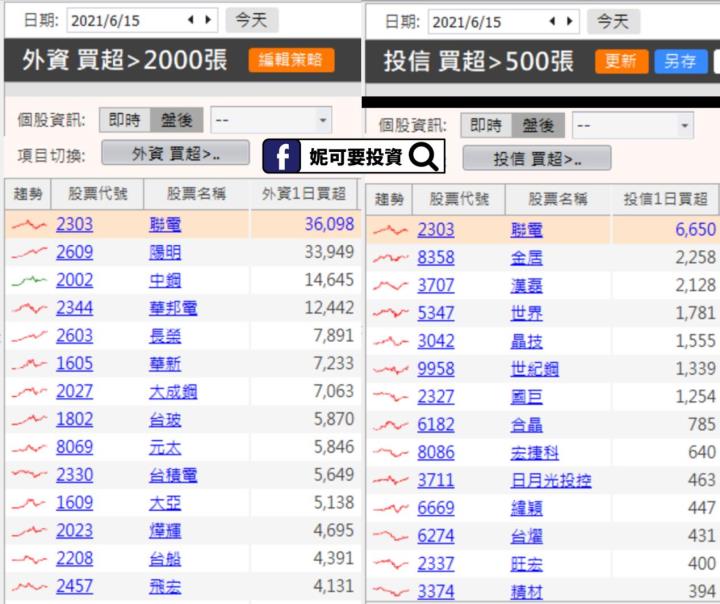Click the magnifier search icon beside 妮可要投資
The height and width of the screenshot is (604, 720).
(x=423, y=156)
